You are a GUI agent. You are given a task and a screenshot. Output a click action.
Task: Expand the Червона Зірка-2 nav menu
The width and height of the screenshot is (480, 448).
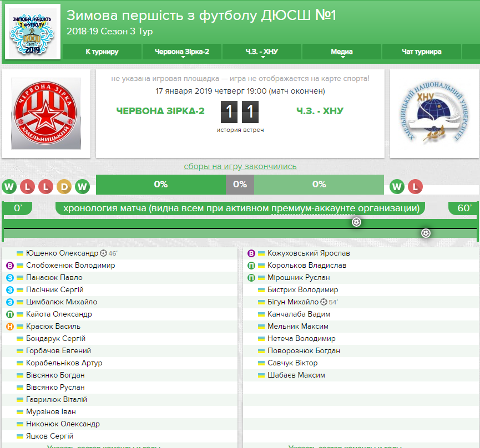coord(182,52)
